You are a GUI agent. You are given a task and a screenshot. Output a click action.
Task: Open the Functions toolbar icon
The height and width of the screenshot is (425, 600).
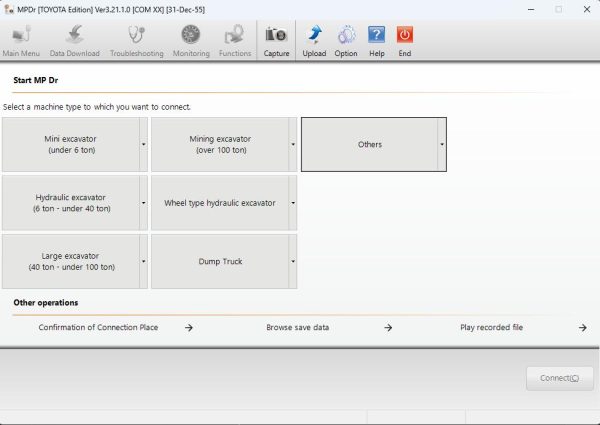pyautogui.click(x=235, y=41)
